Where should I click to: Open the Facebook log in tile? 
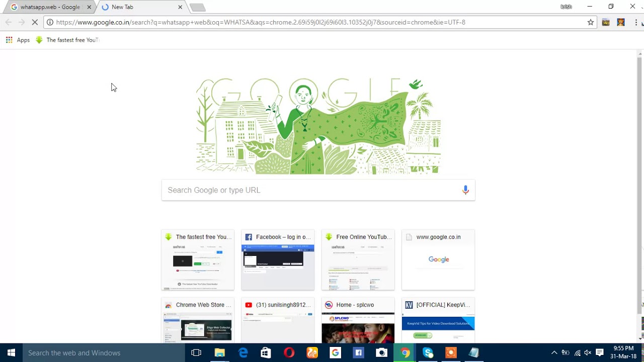[x=278, y=260]
